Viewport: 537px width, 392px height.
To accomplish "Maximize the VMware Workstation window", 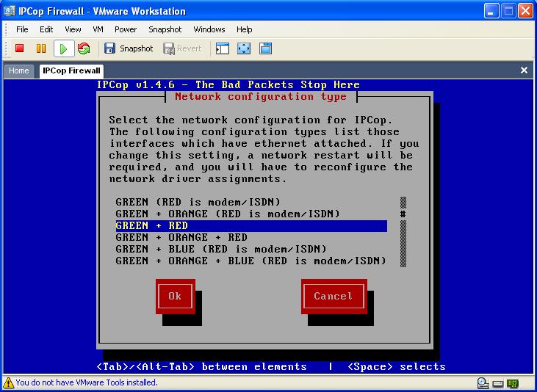I will (508, 11).
